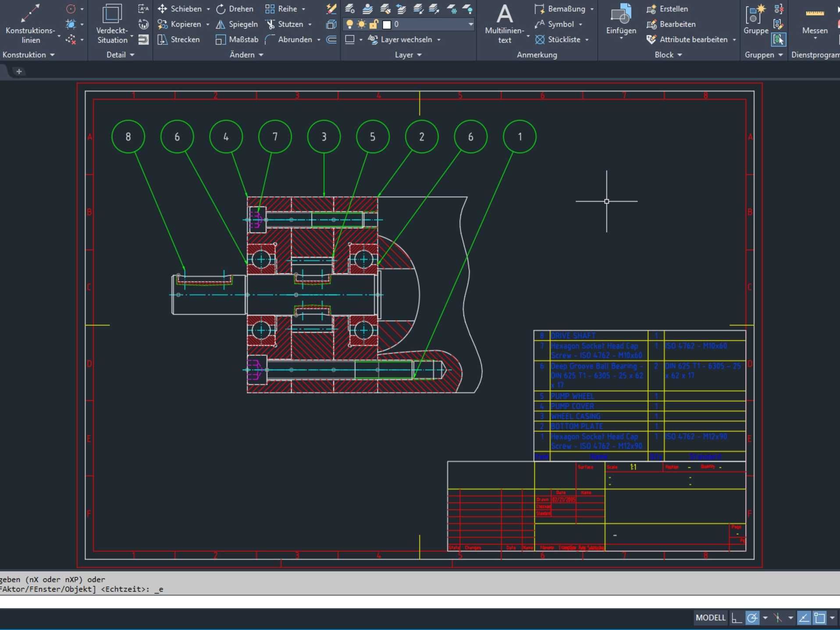Click the Messen ruler tool

point(815,22)
